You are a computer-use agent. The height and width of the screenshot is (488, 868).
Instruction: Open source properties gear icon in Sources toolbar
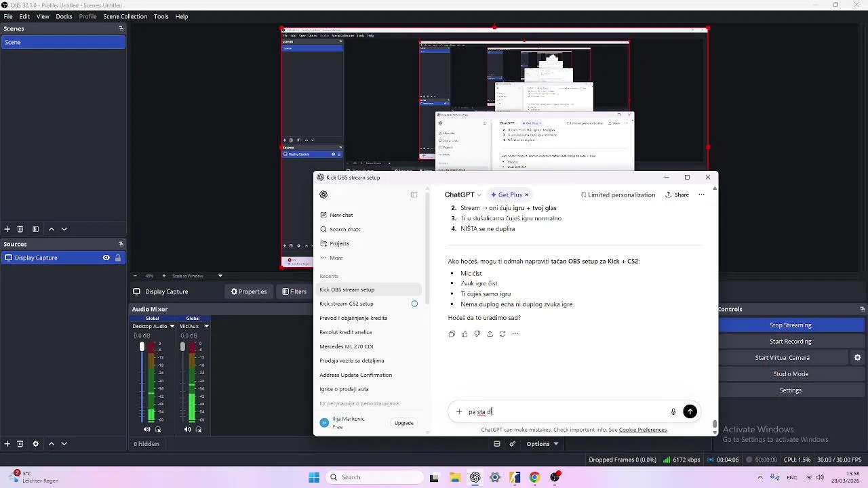point(35,444)
